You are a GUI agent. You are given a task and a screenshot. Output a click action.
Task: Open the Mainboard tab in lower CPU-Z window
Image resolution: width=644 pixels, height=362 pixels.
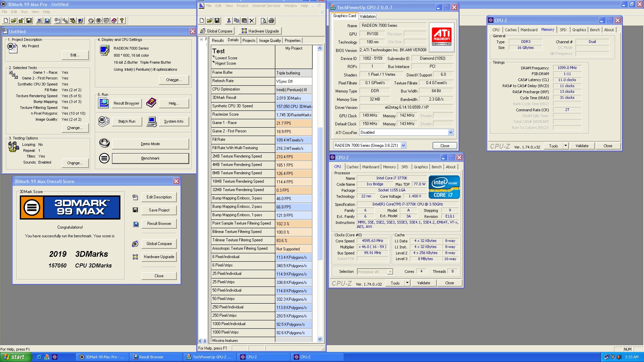coord(371,167)
